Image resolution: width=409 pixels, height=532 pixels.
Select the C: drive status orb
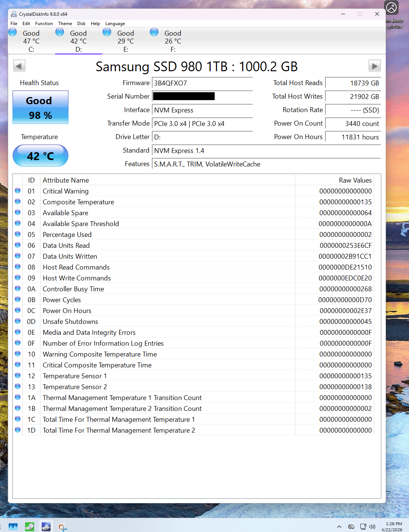coord(13,32)
